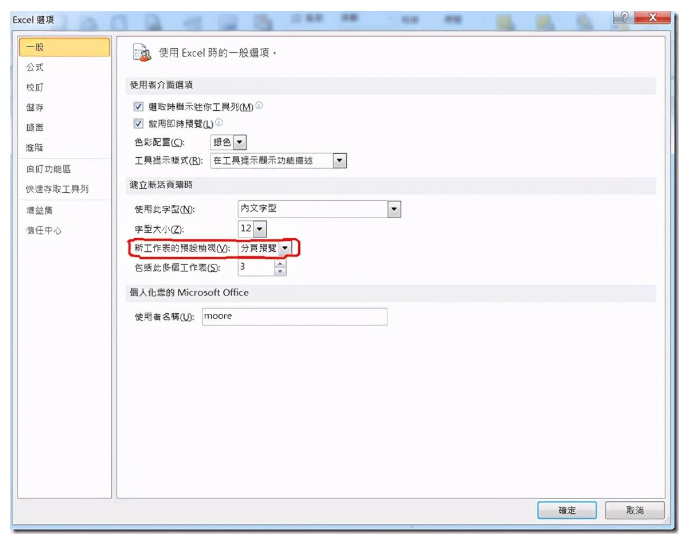
Task: Increase the number of worksheets spinner
Action: 280,264
